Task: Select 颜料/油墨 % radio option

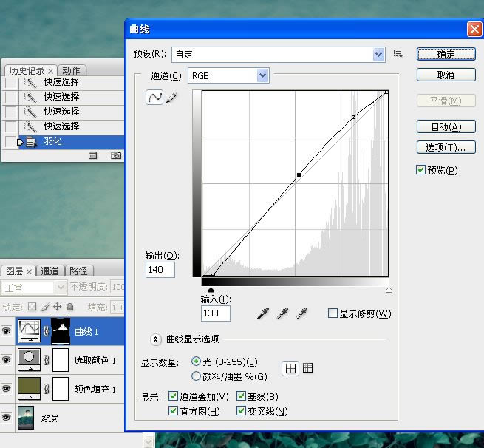Action: [196, 376]
